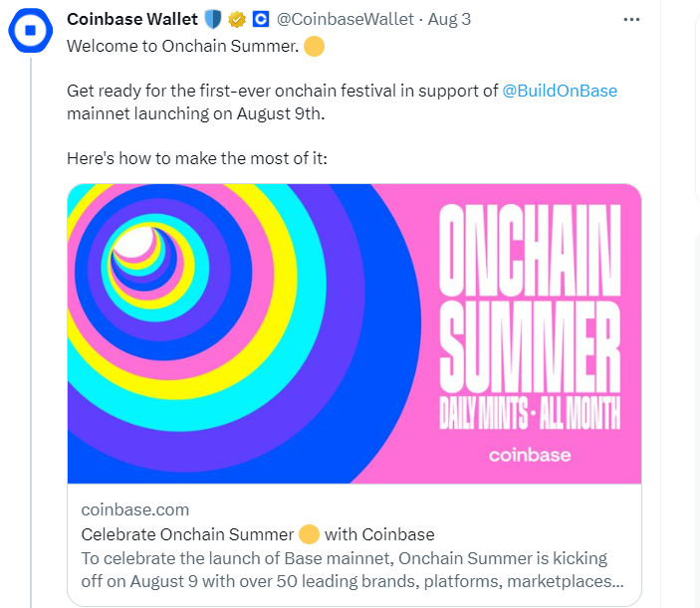Open the Aug 3 tweet timestamp

click(x=449, y=19)
